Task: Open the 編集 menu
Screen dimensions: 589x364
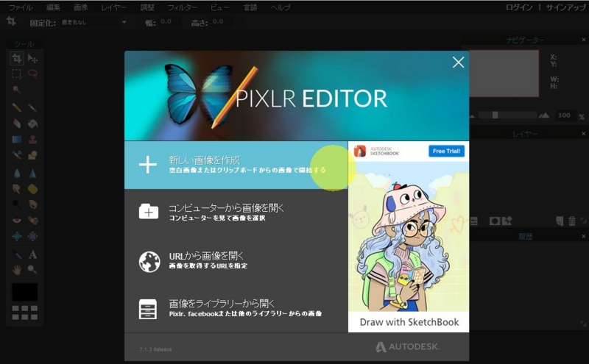Action: [53, 7]
